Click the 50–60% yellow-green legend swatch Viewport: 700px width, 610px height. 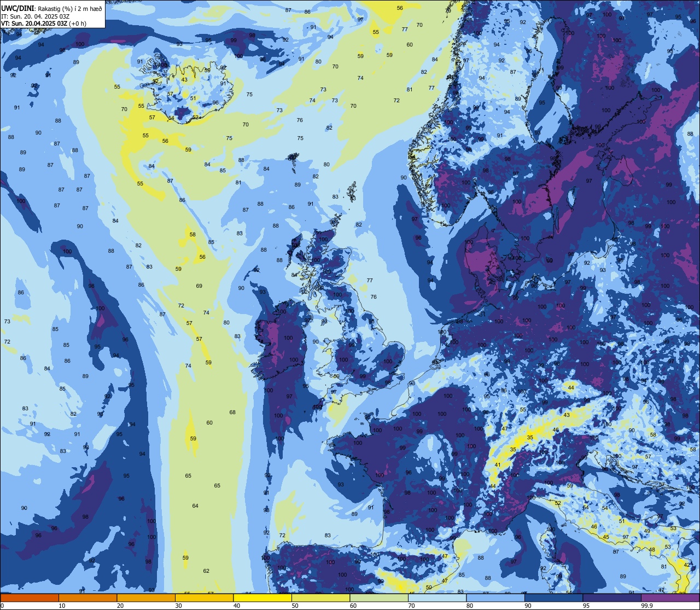(320, 598)
